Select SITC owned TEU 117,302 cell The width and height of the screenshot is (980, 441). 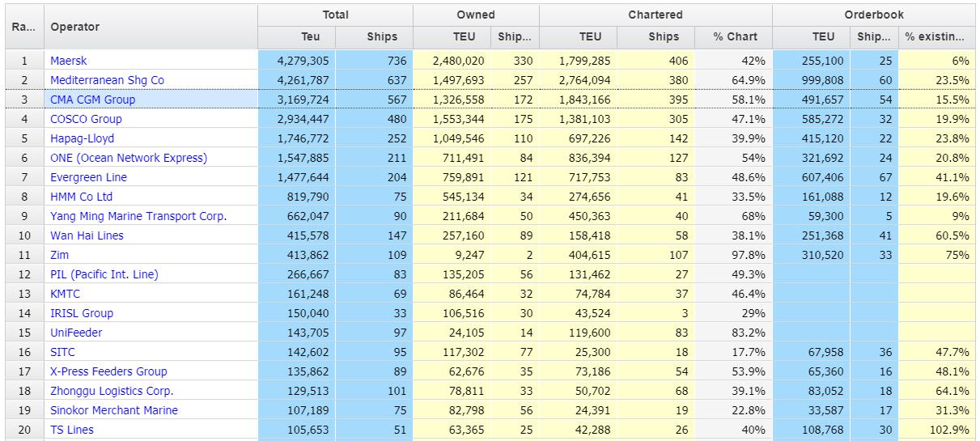pos(452,352)
